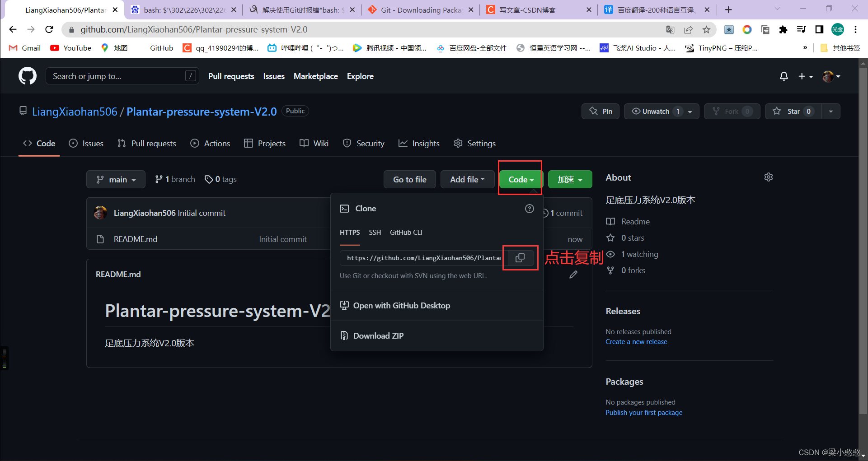Open the Add file dropdown

(x=467, y=179)
